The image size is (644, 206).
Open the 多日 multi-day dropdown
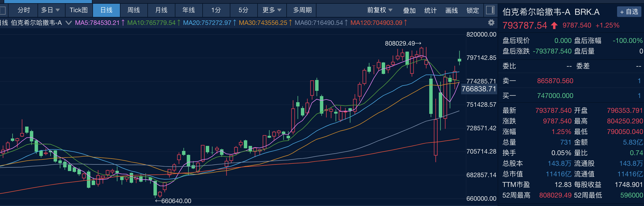[x=50, y=10]
